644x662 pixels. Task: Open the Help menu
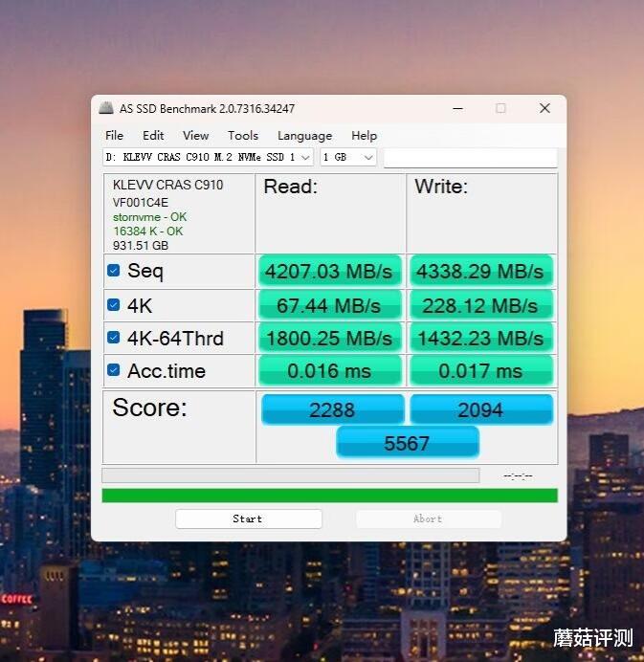pos(364,136)
